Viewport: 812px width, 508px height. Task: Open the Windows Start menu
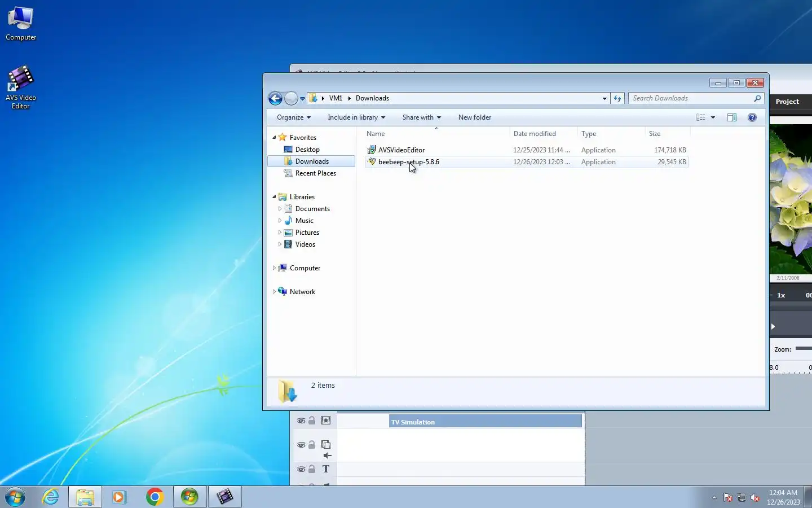[15, 497]
